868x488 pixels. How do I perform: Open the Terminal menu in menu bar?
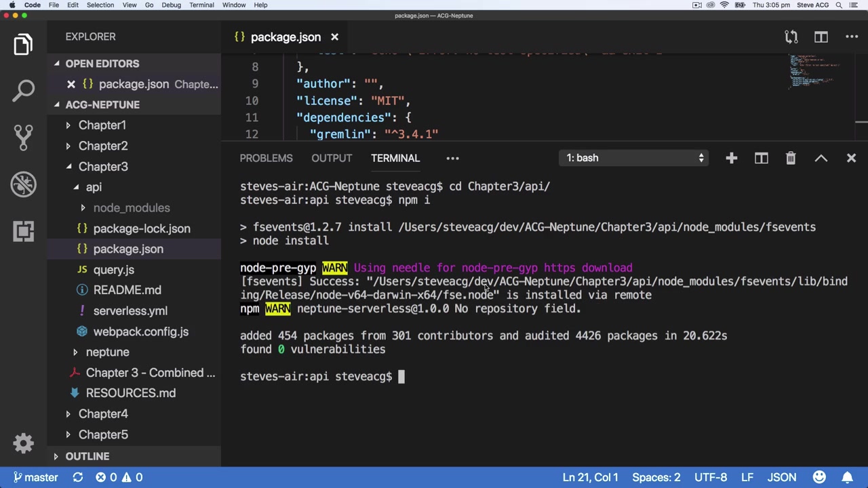(x=201, y=5)
